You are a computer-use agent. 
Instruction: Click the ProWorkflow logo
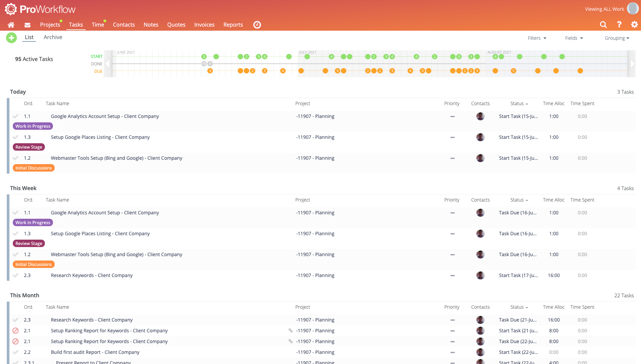point(40,9)
